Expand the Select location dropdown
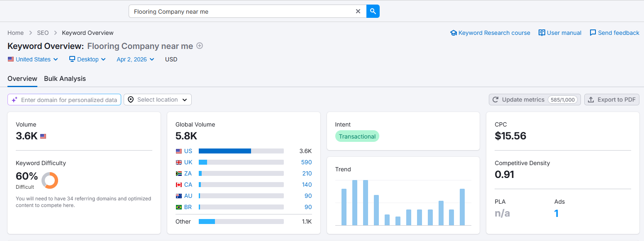This screenshot has width=644, height=241. pos(158,100)
